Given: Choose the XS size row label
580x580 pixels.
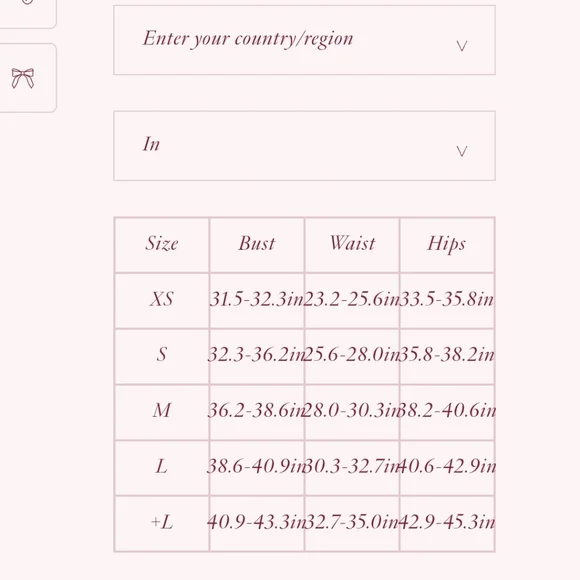Looking at the screenshot, I should (x=162, y=299).
